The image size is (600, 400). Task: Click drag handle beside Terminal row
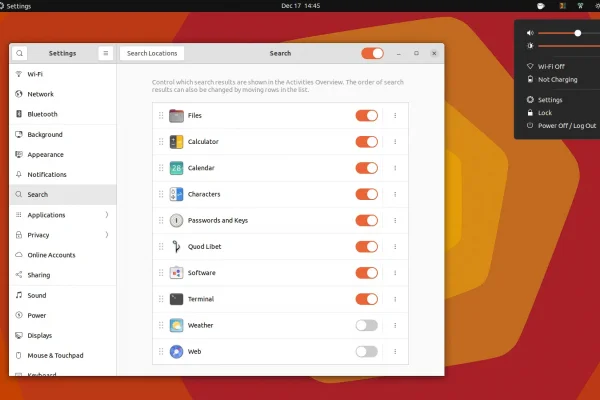click(x=161, y=299)
